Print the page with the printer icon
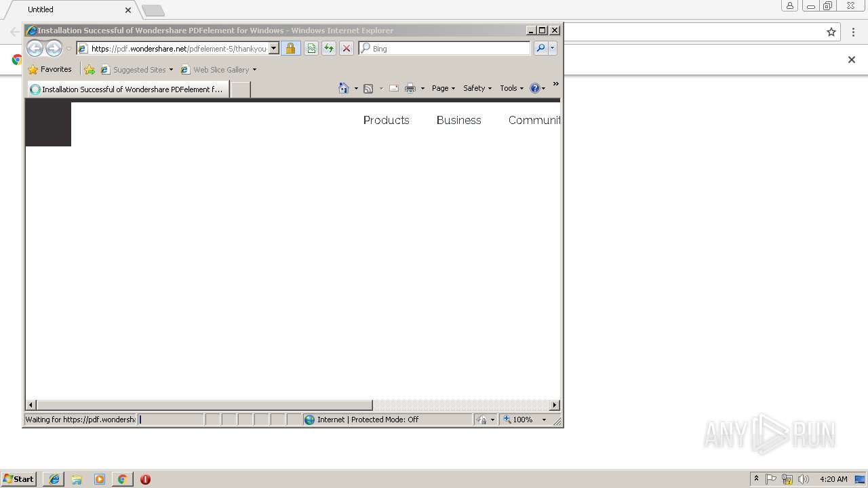The height and width of the screenshot is (488, 868). coord(410,88)
